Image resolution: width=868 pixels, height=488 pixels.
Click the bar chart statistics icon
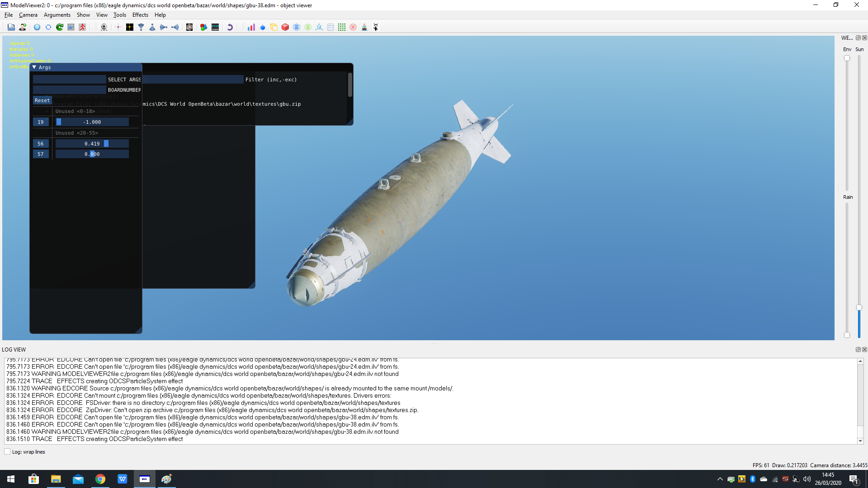[x=251, y=27]
